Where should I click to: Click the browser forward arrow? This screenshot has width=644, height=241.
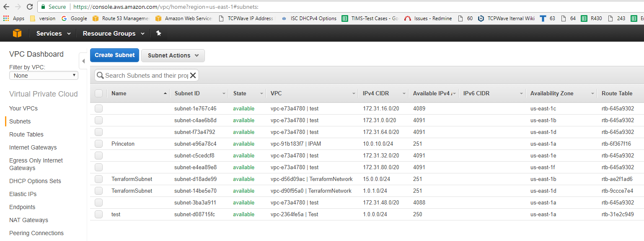pos(18,7)
